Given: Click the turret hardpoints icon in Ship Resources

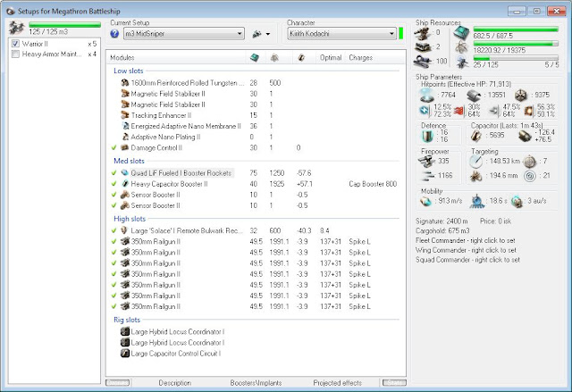Looking at the screenshot, I should [x=423, y=34].
